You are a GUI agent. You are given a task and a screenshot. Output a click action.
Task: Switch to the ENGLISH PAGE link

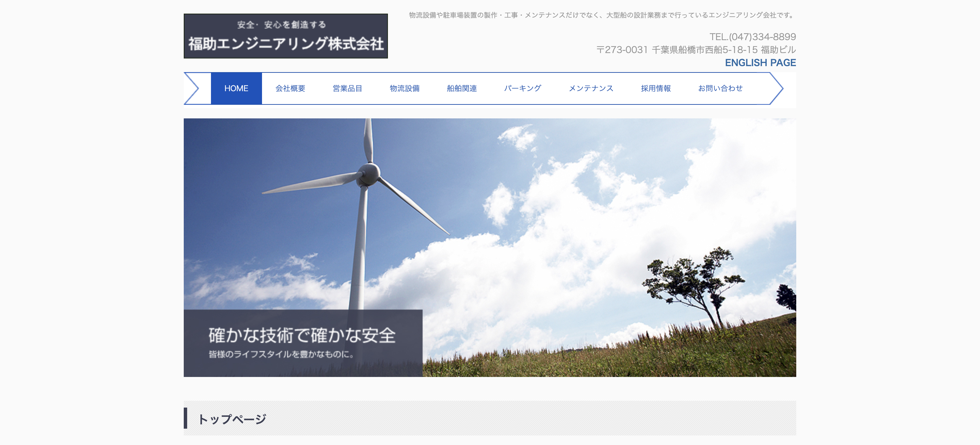(x=760, y=63)
